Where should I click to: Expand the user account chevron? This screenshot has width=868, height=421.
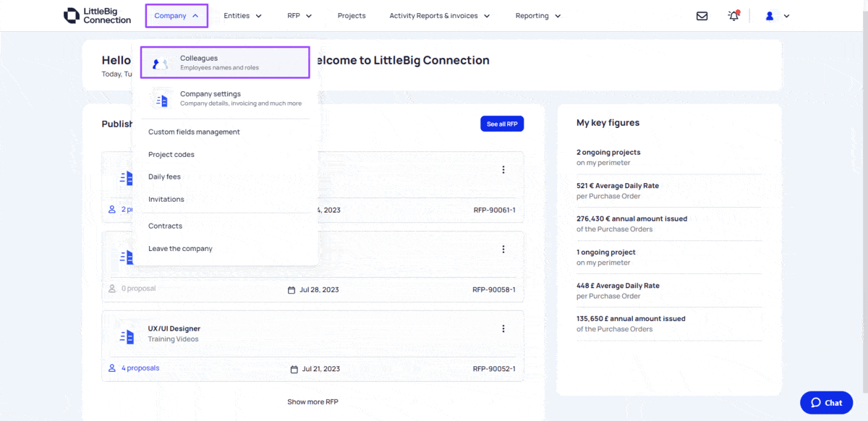[x=787, y=16]
